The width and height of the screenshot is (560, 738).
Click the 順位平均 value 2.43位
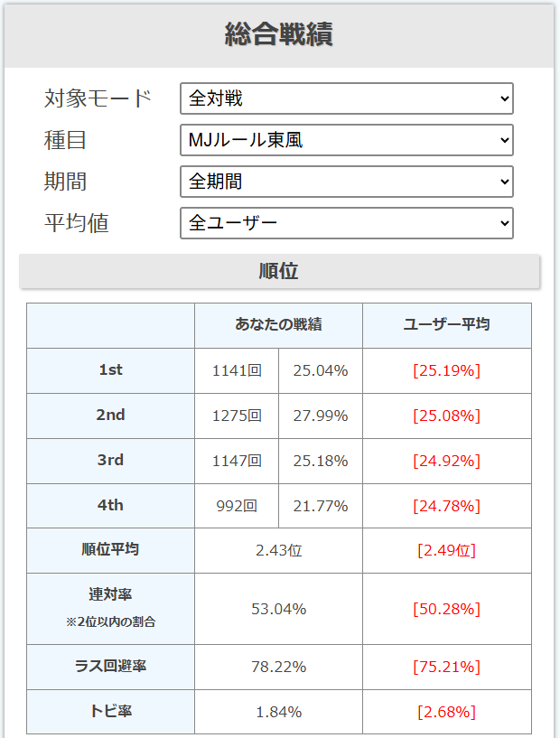pos(277,550)
